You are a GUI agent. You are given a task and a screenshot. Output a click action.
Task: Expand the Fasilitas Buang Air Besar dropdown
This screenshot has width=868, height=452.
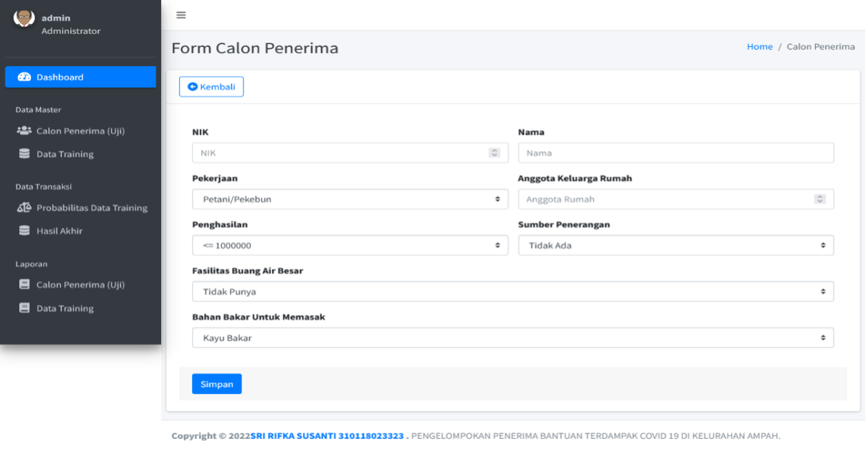pos(513,291)
